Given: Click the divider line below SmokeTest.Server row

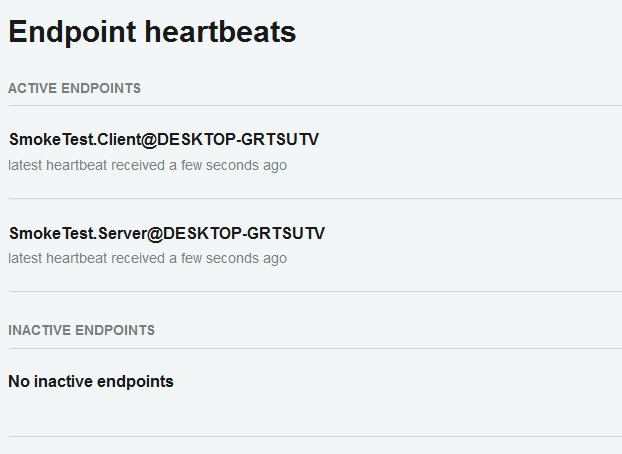Looking at the screenshot, I should 315,291.
